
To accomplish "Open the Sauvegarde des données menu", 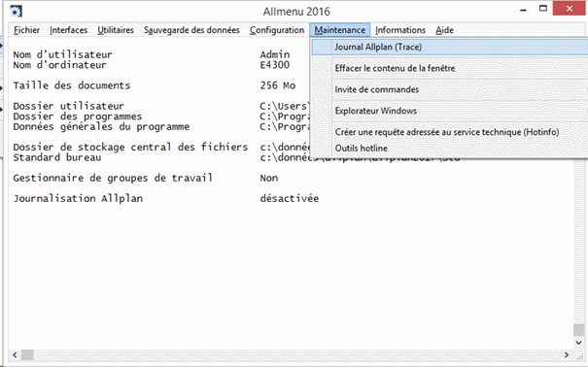I will pos(191,30).
